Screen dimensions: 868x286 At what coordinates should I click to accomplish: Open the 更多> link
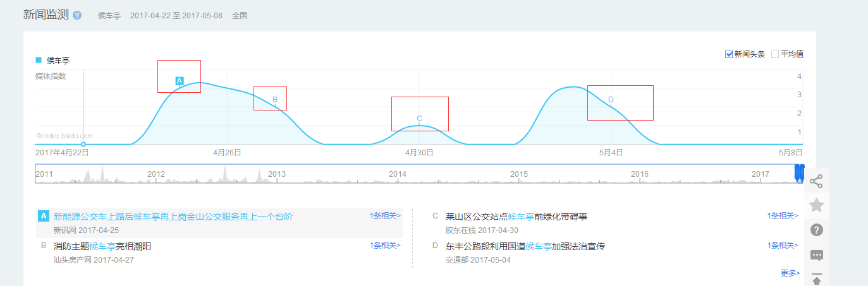click(x=790, y=273)
